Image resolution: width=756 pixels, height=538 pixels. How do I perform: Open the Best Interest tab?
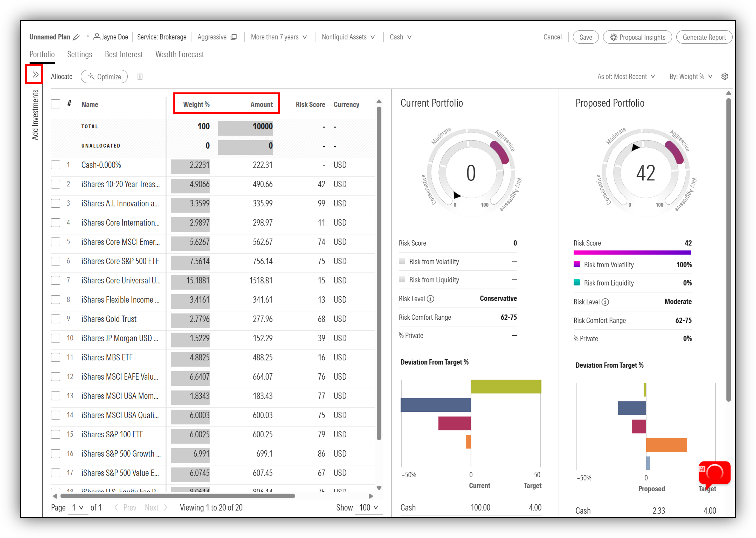click(124, 54)
